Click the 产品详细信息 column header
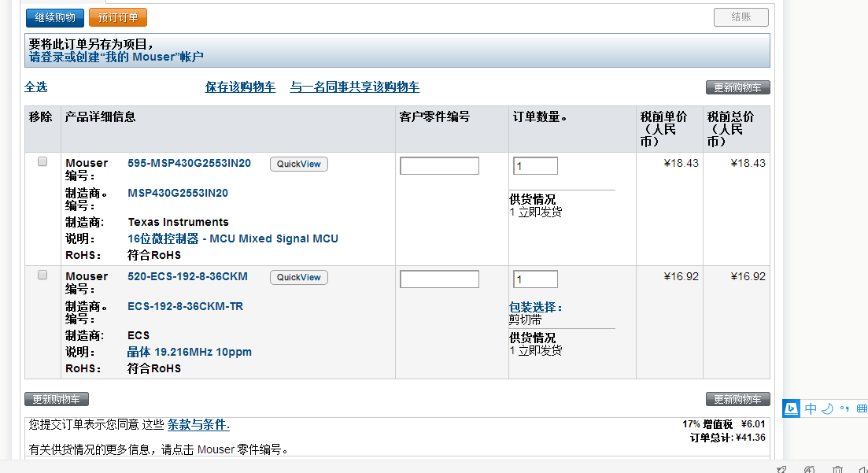This screenshot has height=473, width=868. (100, 116)
